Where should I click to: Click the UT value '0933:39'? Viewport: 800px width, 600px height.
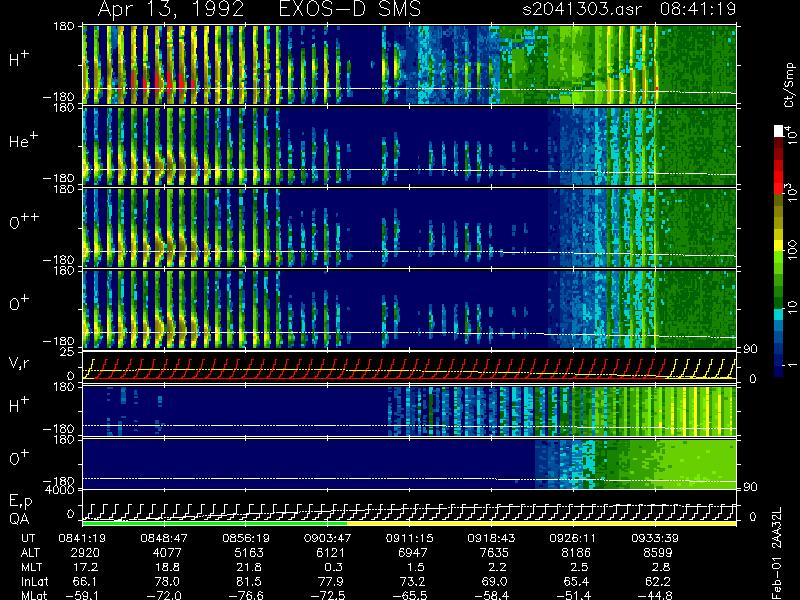(x=655, y=538)
